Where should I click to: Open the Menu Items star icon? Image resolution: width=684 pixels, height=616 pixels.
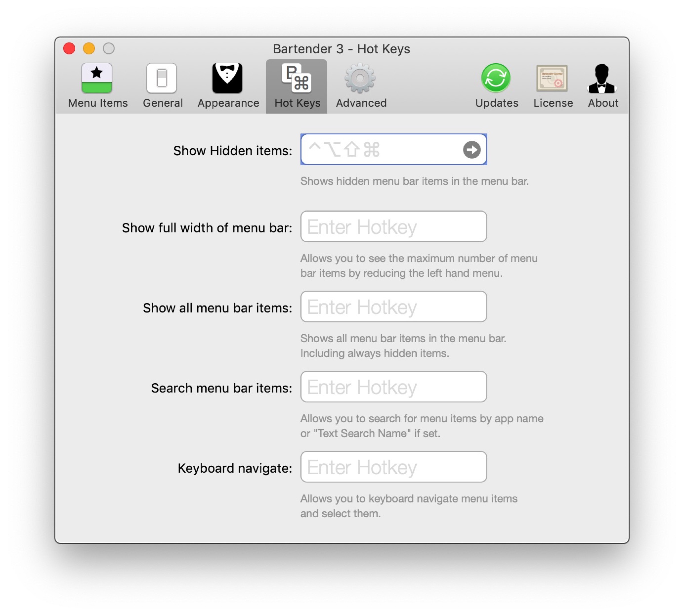coord(97,78)
